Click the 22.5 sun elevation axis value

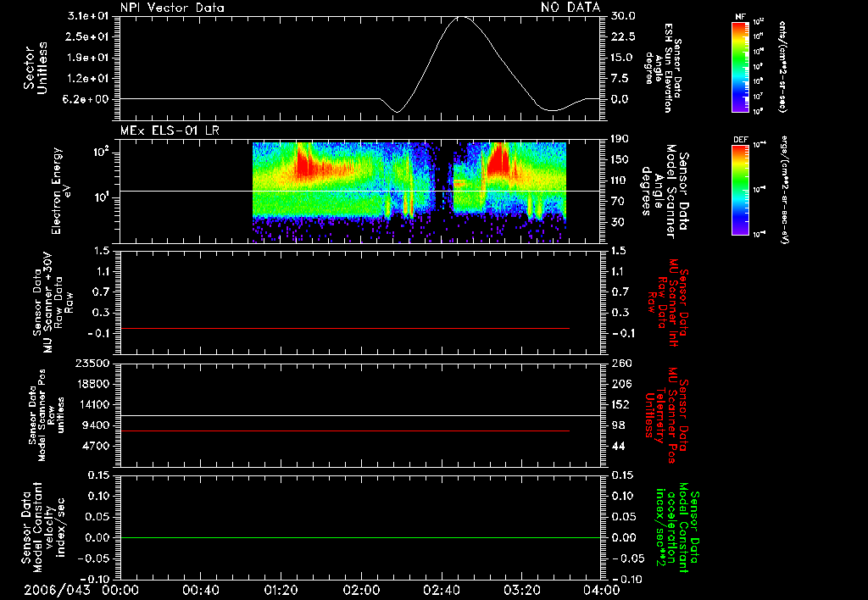pyautogui.click(x=623, y=36)
